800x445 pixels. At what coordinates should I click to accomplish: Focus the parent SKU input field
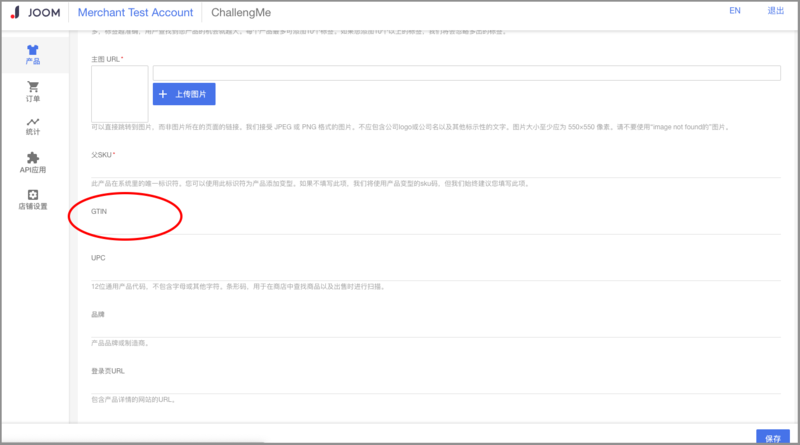[x=436, y=170]
